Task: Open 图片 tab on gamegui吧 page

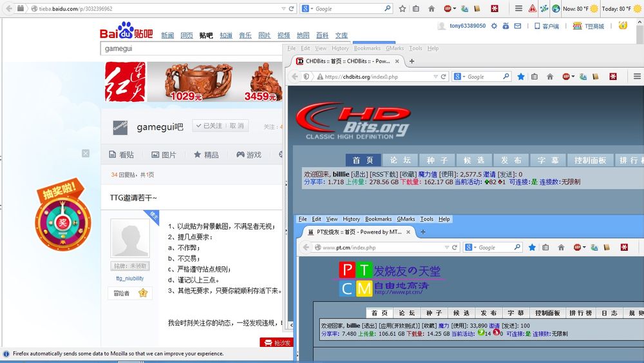Action: pyautogui.click(x=164, y=155)
